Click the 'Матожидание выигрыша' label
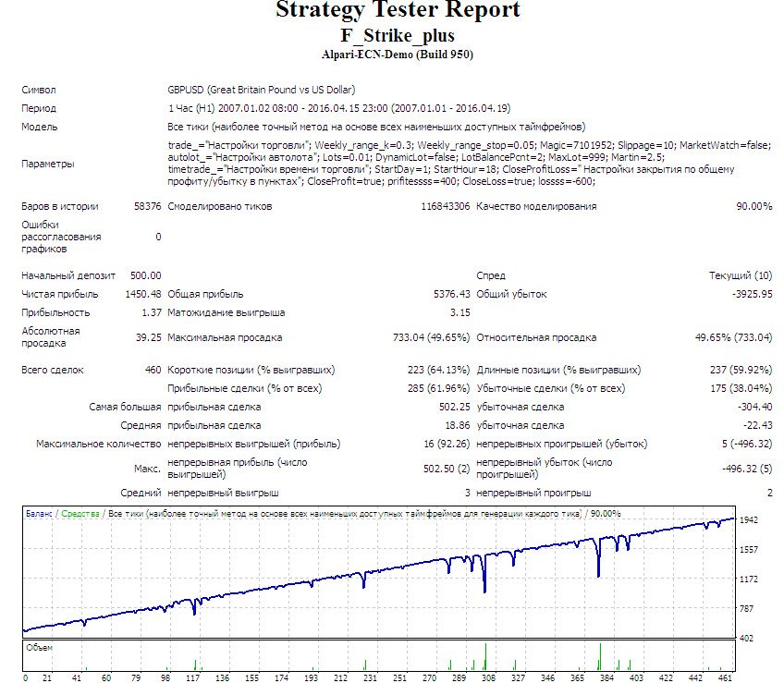The width and height of the screenshot is (784, 683). pyautogui.click(x=226, y=313)
